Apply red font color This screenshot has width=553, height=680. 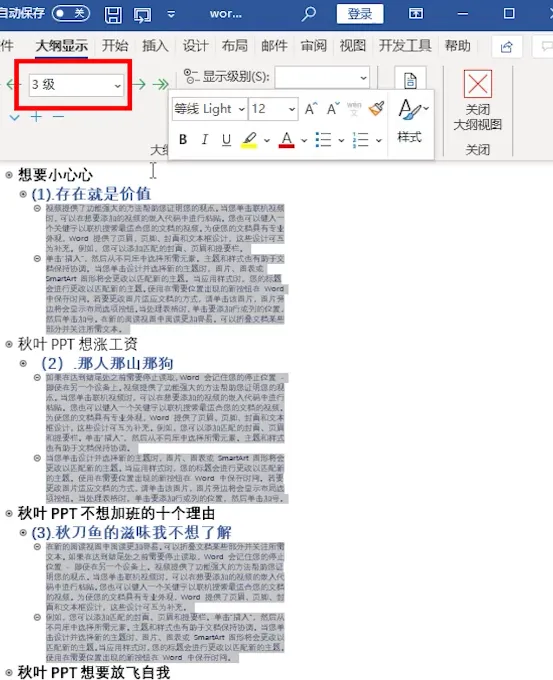(x=286, y=140)
